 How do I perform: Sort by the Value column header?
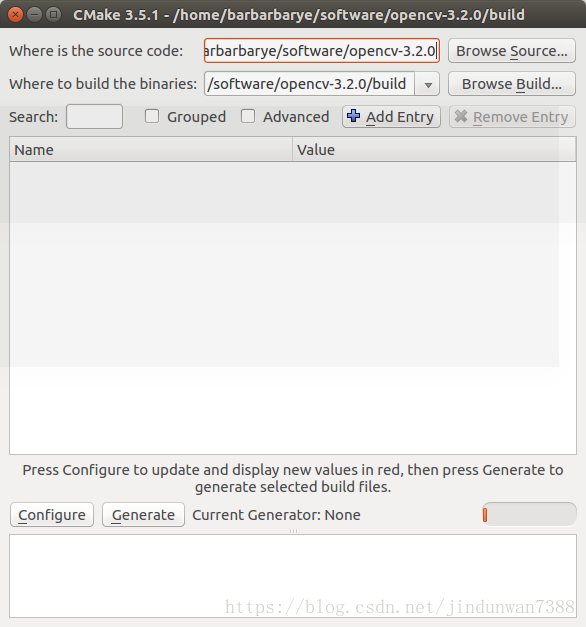tap(434, 150)
